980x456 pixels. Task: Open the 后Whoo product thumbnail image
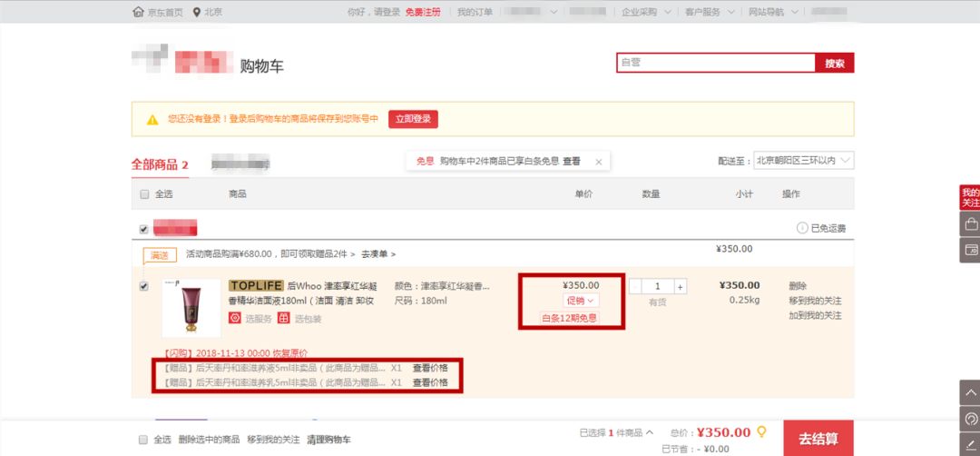tap(191, 308)
